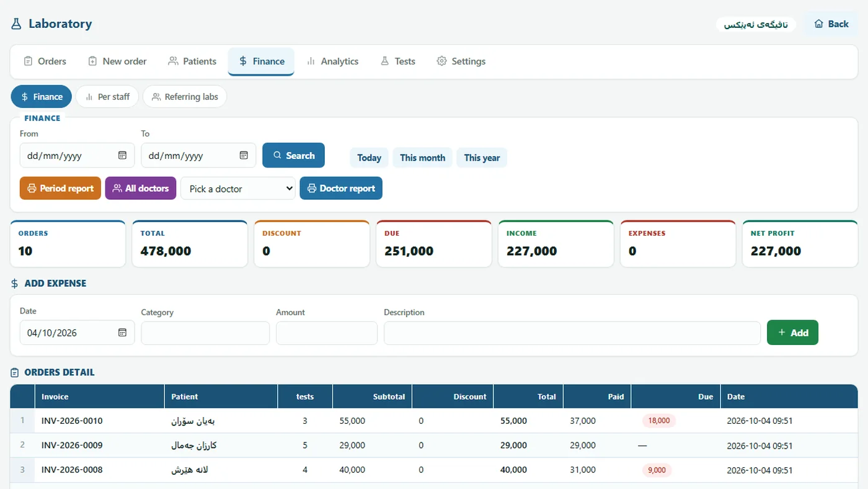Click the Invoice column header
Image resolution: width=868 pixels, height=489 pixels.
click(99, 397)
